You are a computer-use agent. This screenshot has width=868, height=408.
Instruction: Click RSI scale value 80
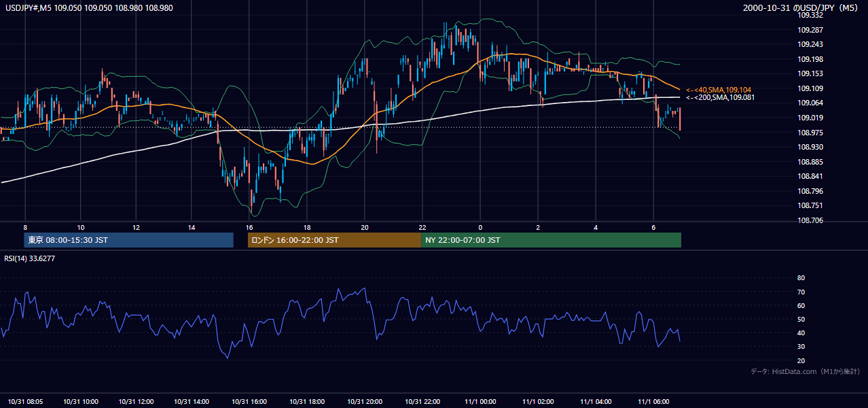(x=801, y=278)
